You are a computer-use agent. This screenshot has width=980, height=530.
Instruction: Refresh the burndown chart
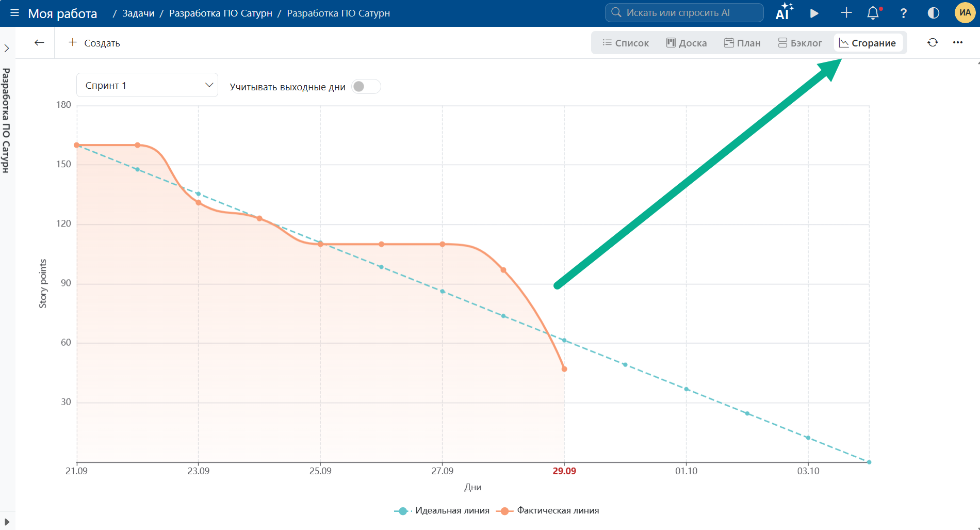933,42
